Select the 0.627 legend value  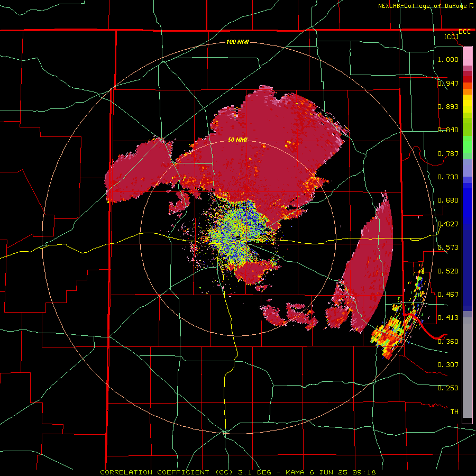pos(448,224)
